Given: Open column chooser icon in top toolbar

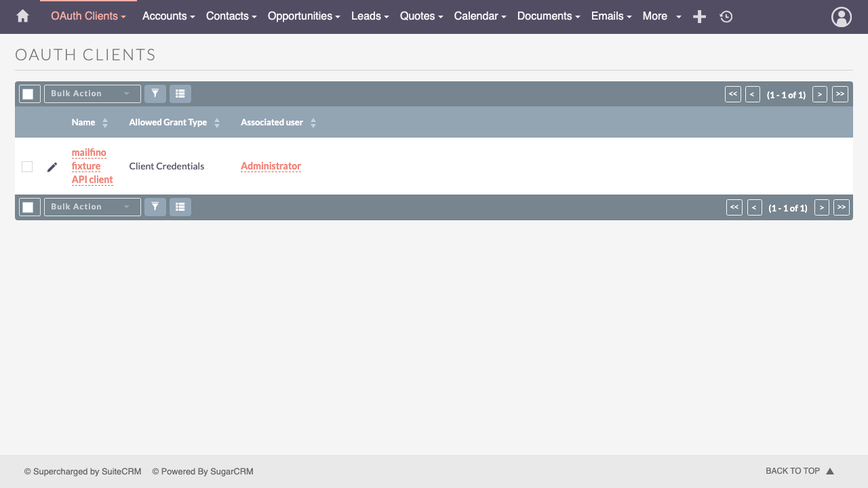Looking at the screenshot, I should pyautogui.click(x=180, y=94).
